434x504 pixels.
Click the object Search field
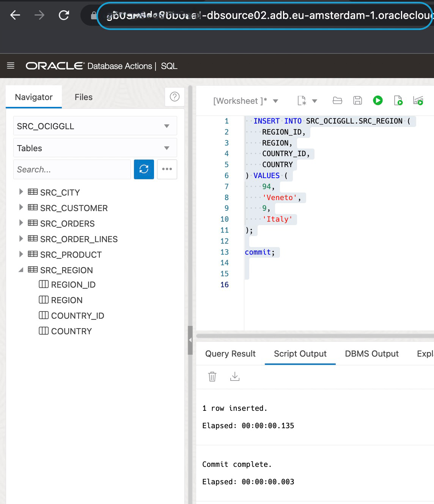(x=72, y=169)
